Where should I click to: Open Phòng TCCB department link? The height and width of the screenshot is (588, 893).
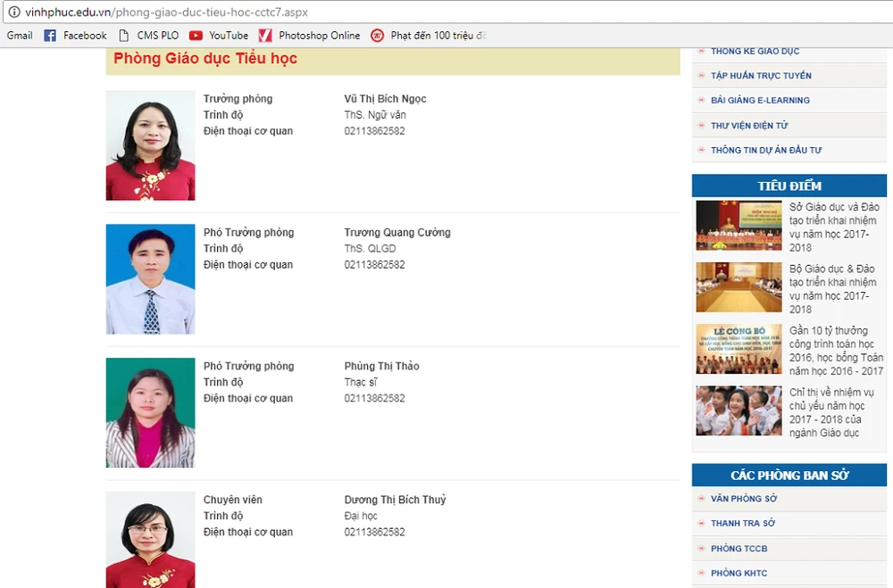739,549
